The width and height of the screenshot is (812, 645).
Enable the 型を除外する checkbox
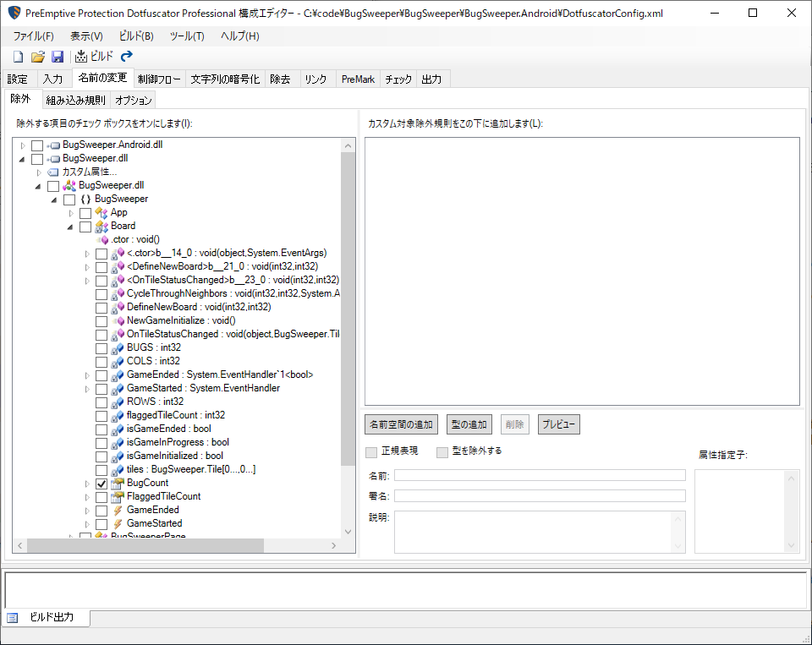point(442,452)
